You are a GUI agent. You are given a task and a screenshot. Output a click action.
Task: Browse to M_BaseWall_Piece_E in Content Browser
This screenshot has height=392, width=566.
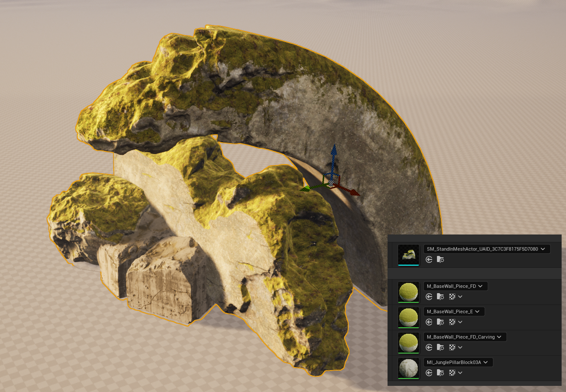[440, 322]
